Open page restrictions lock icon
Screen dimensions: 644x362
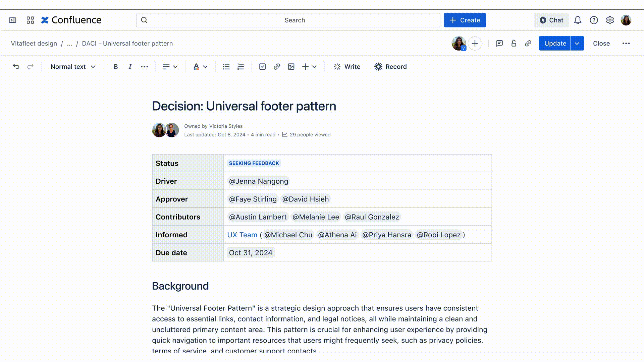[x=514, y=43]
